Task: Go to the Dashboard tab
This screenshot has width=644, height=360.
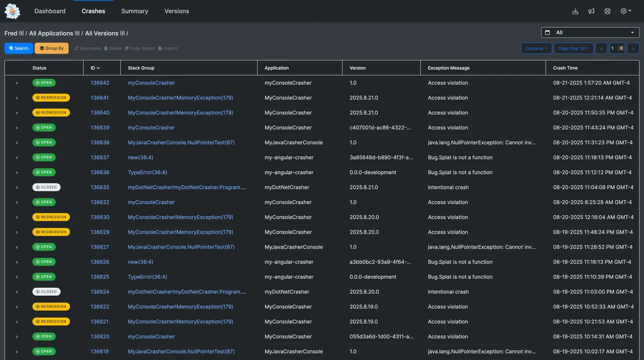Action: [x=50, y=11]
